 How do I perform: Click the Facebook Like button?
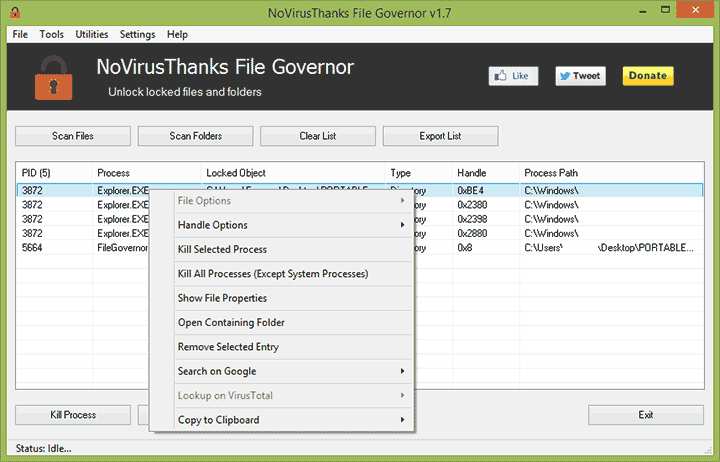click(513, 76)
